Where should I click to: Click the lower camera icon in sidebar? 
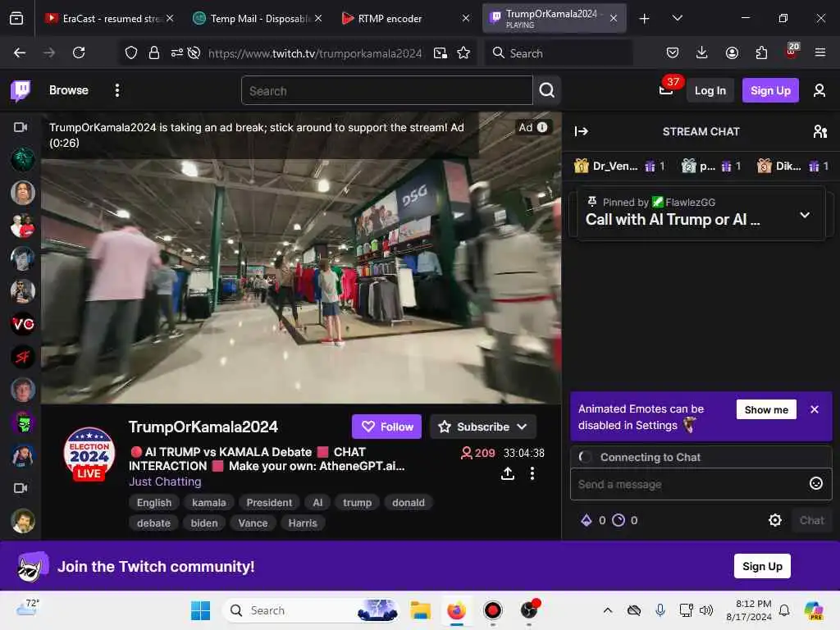(21, 488)
